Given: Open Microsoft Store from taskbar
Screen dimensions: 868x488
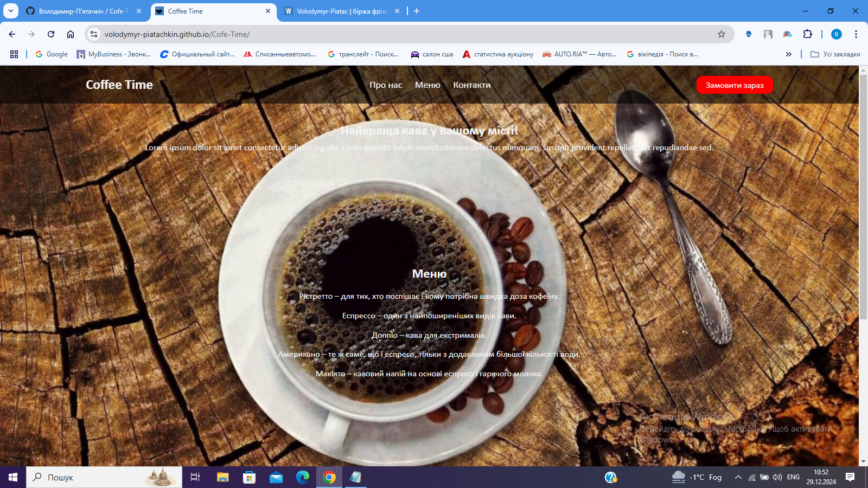Looking at the screenshot, I should (x=249, y=477).
